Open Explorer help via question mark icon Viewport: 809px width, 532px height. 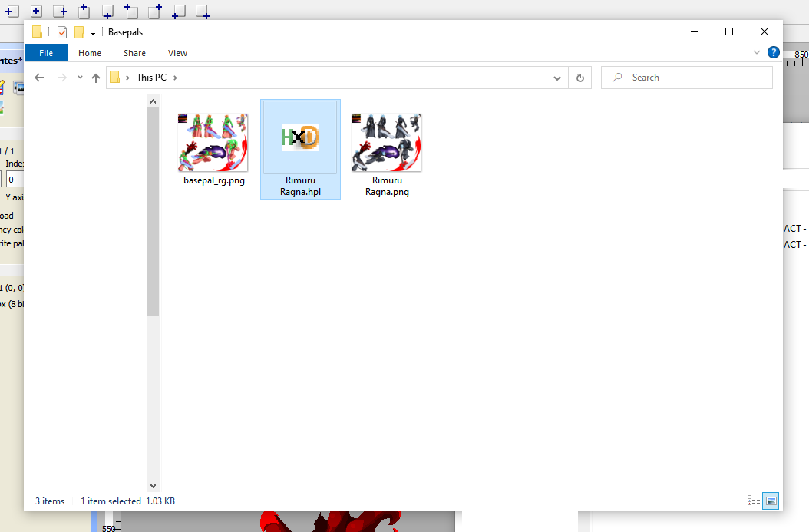click(x=774, y=52)
